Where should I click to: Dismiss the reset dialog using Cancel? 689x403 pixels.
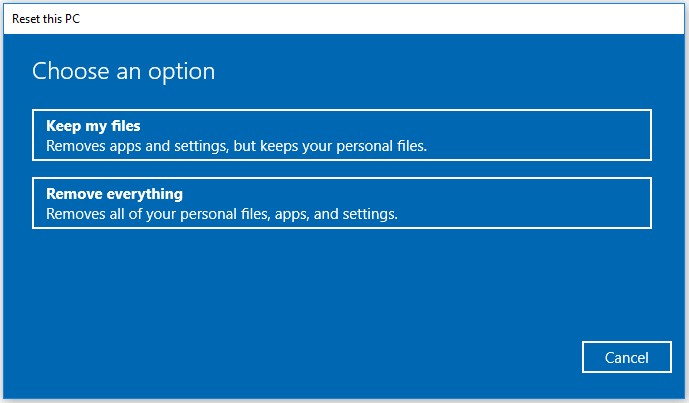pos(626,357)
